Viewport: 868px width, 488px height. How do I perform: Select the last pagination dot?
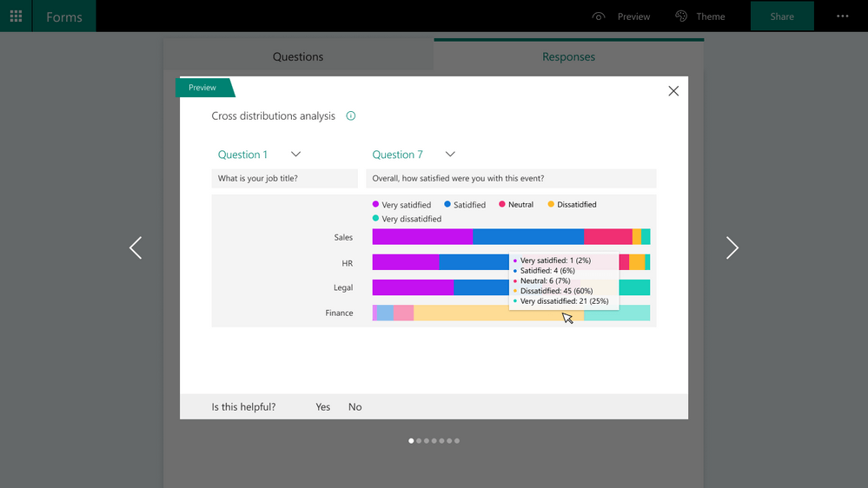click(x=457, y=441)
